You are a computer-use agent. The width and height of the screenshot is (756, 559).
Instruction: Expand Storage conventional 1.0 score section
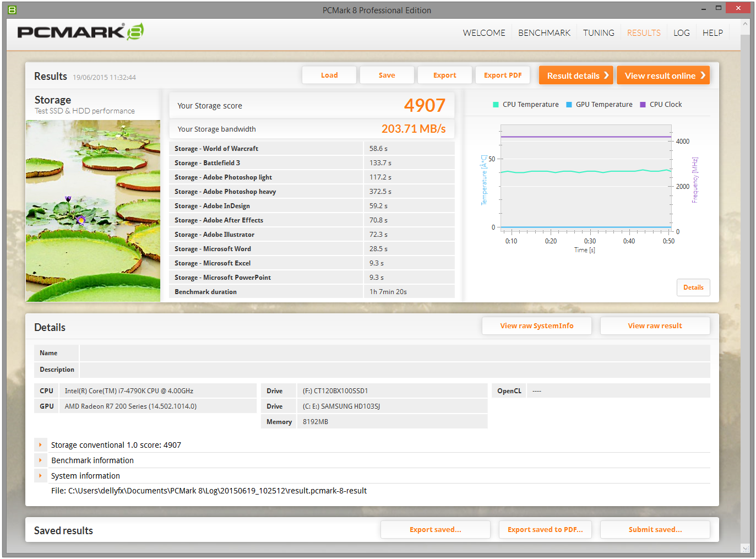[40, 445]
